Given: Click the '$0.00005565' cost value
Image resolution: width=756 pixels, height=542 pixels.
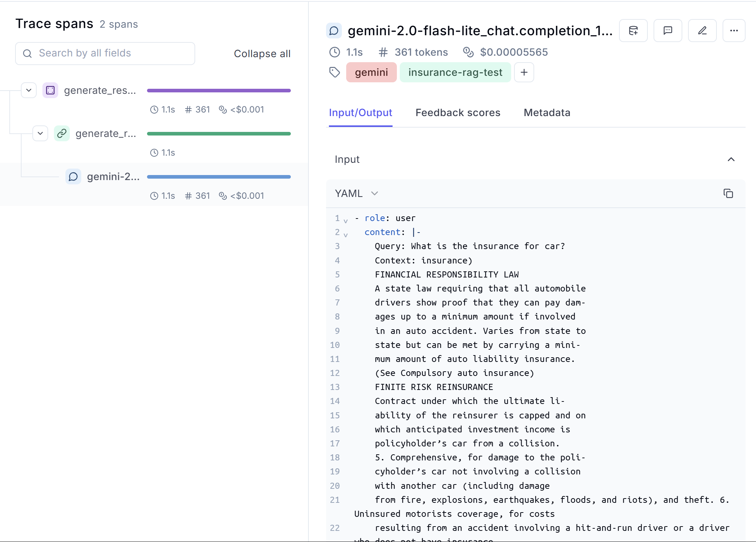Looking at the screenshot, I should coord(514,52).
